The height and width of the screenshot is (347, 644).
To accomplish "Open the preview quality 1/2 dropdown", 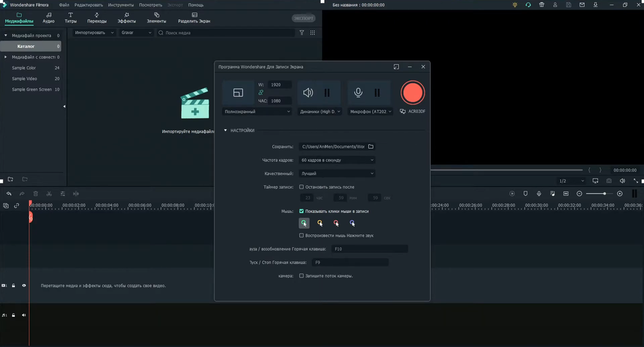I will [571, 181].
